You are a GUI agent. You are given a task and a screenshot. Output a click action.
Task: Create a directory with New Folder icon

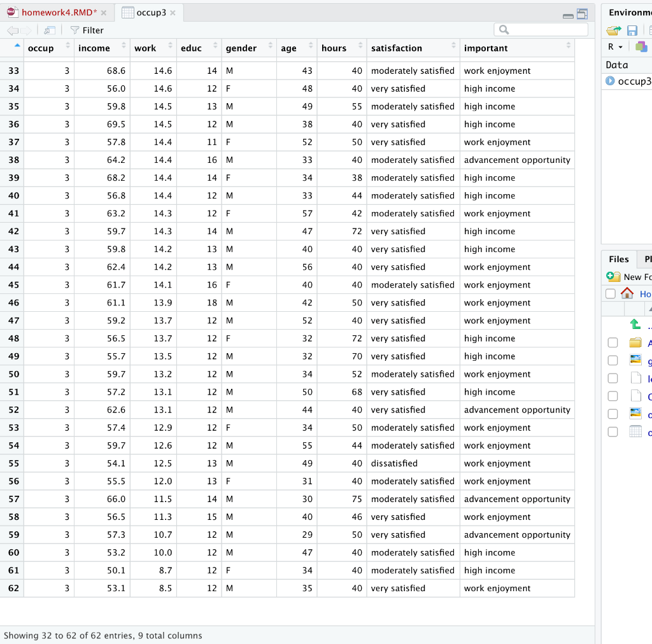click(613, 277)
